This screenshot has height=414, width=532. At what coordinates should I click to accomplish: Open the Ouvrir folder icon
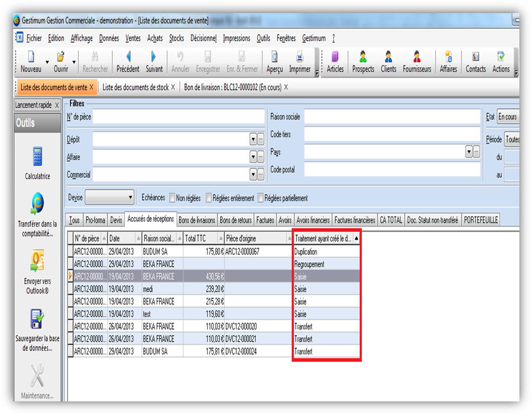(x=61, y=56)
